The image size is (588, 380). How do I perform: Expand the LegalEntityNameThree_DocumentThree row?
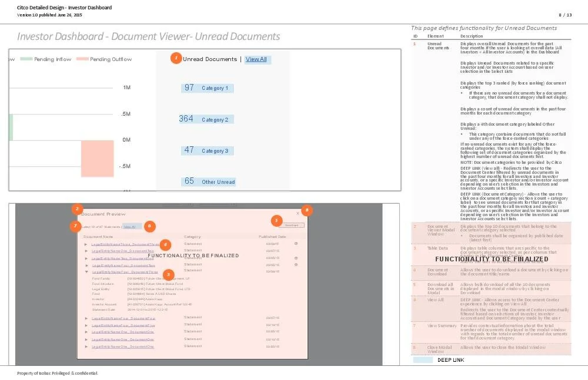pyautogui.click(x=86, y=244)
